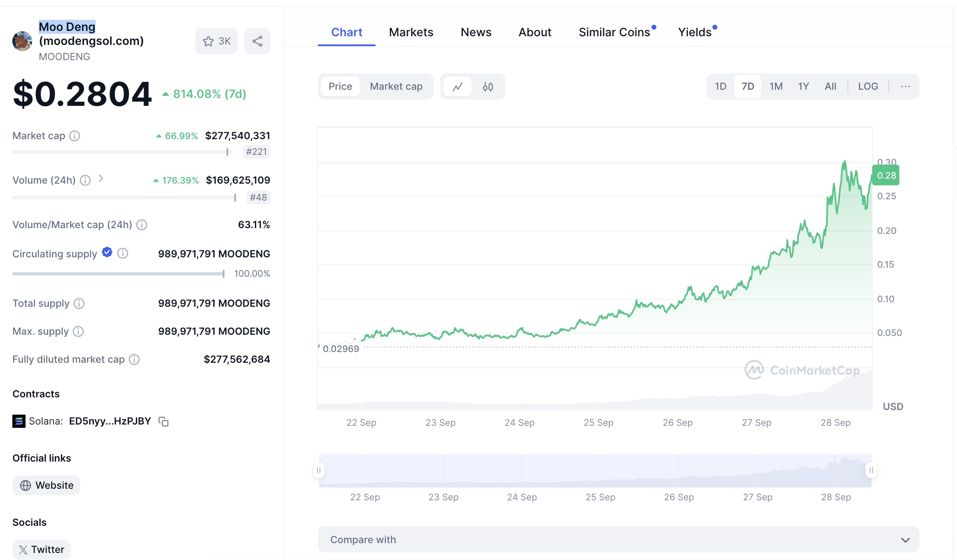Set chart range to All
This screenshot has width=957, height=560.
pos(831,86)
